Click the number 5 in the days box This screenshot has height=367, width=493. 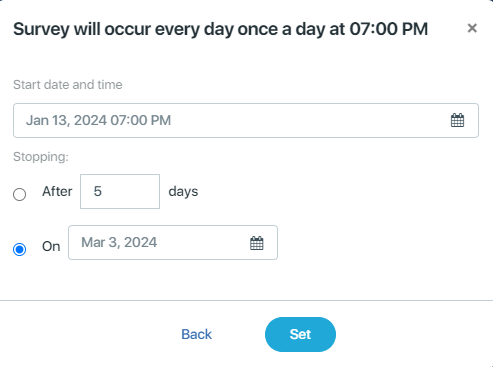coord(97,191)
